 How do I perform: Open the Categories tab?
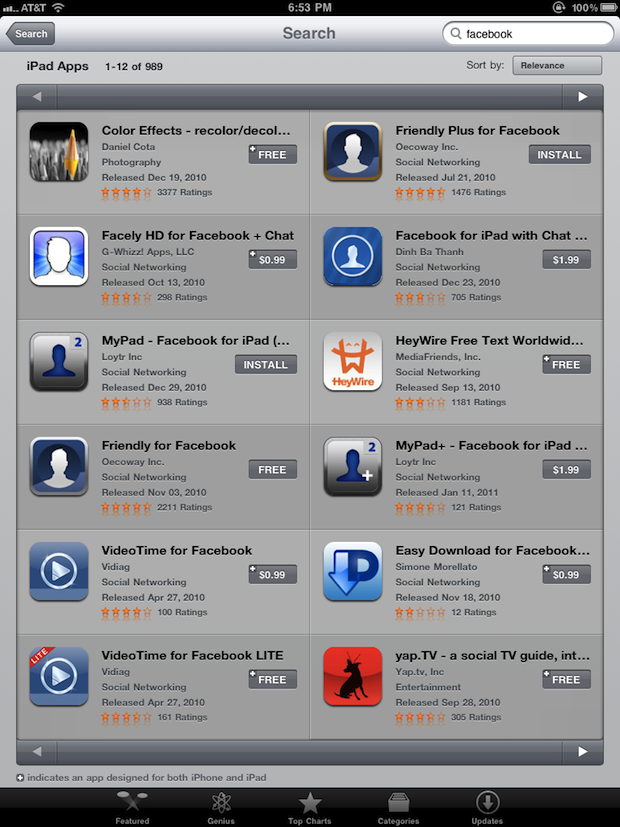pos(399,808)
